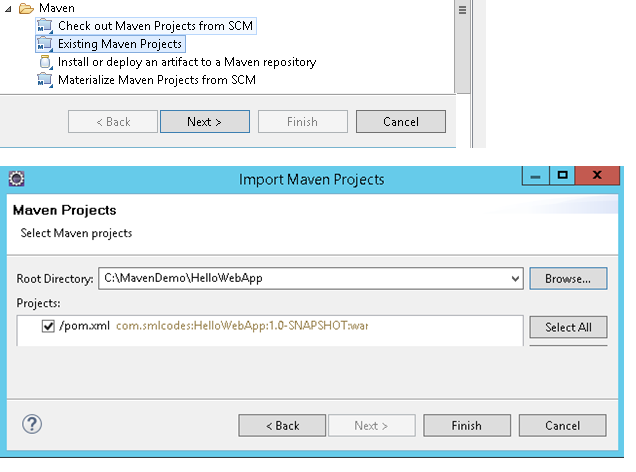Image resolution: width=636 pixels, height=472 pixels.
Task: Click the Maven folder icon
Action: tap(26, 8)
